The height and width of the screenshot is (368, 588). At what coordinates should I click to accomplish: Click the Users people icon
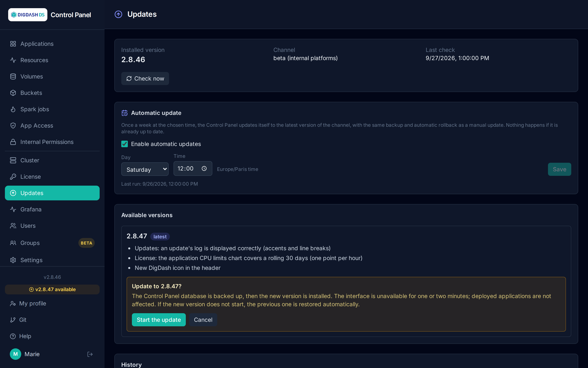[x=13, y=226]
